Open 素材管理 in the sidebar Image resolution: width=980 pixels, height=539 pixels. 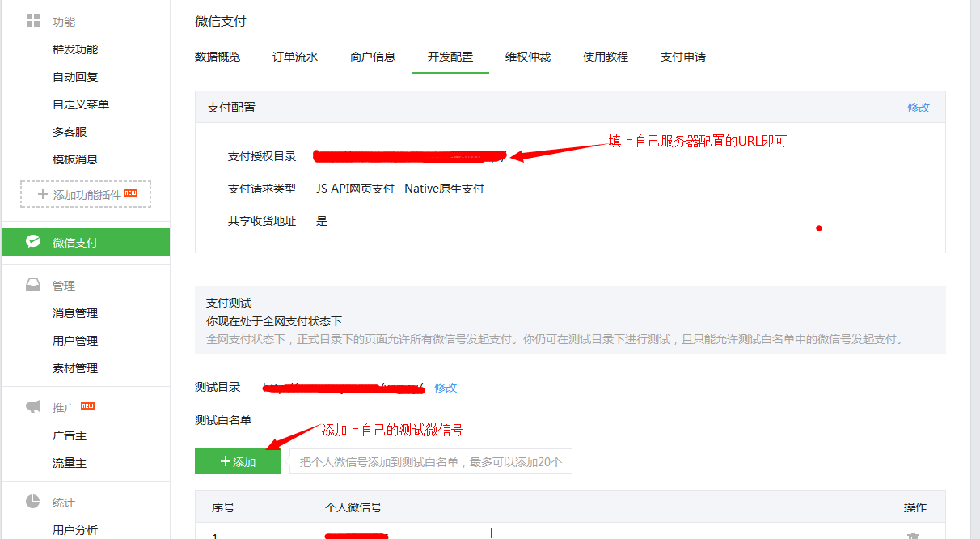coord(75,368)
